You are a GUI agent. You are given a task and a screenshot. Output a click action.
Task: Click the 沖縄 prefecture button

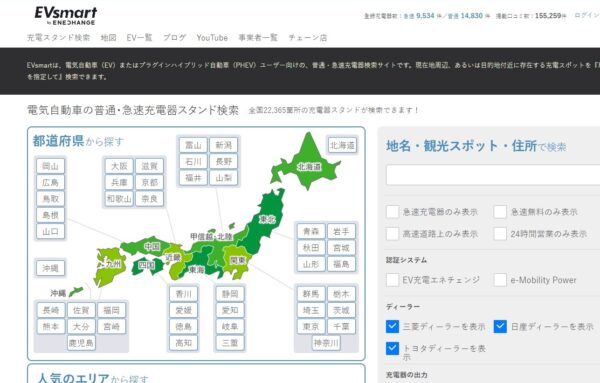click(x=51, y=268)
